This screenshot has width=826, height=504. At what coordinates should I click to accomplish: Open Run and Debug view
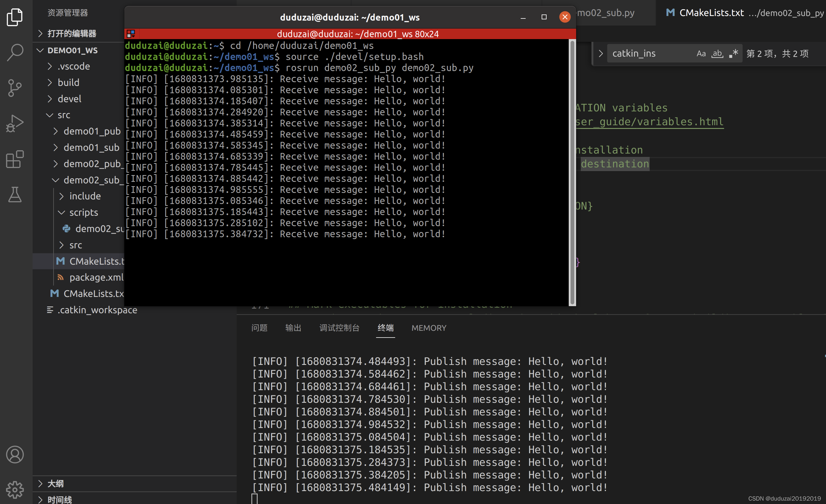[15, 124]
